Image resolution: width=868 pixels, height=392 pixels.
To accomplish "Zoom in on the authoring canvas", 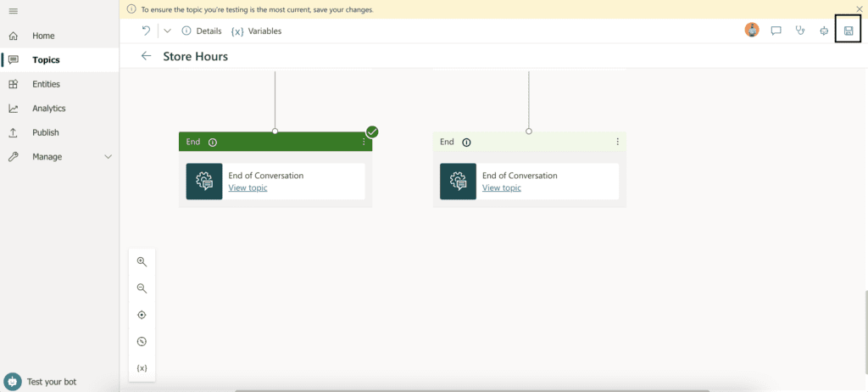I will click(142, 261).
